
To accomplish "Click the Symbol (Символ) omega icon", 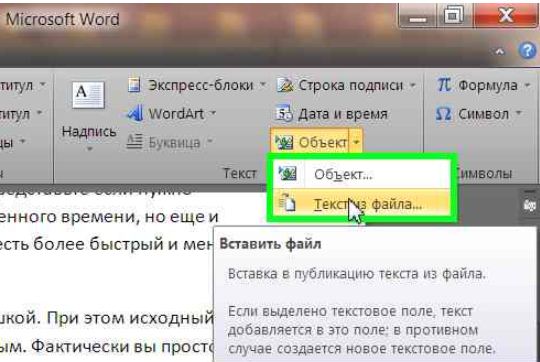I will 443,113.
